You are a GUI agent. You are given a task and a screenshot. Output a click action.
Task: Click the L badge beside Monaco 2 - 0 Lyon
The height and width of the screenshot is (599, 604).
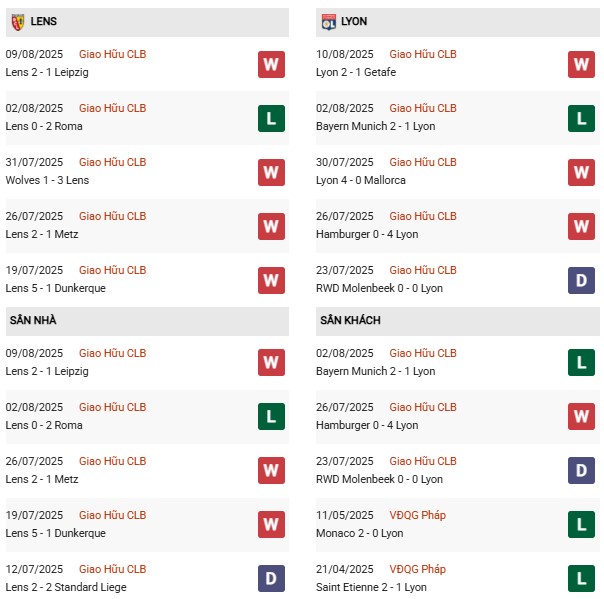tap(581, 526)
